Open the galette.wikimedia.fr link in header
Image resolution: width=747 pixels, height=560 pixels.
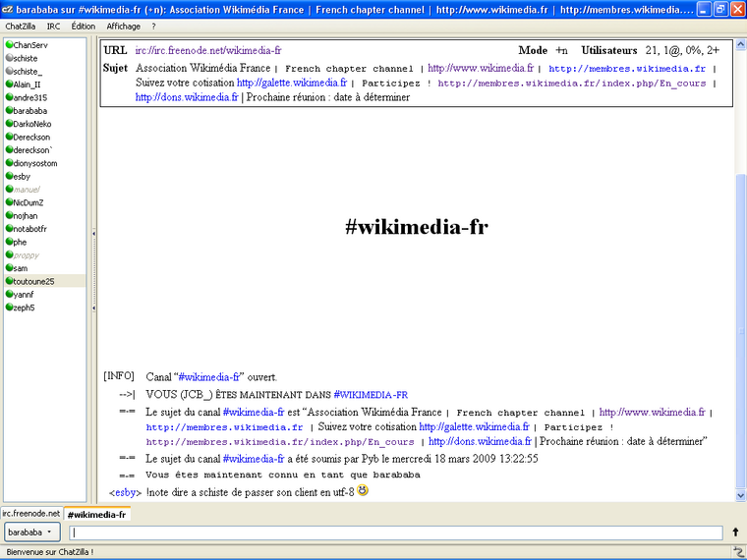292,83
